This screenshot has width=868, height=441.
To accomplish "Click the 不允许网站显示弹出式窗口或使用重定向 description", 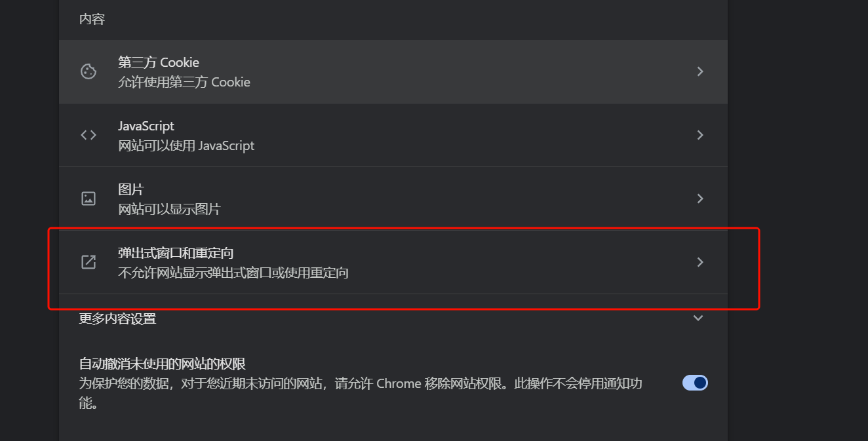I will (x=233, y=273).
